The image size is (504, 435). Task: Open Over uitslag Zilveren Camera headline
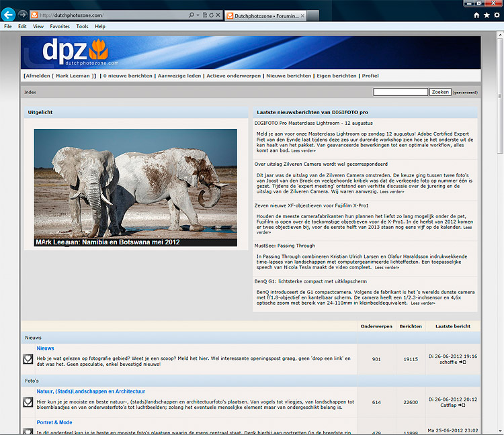point(321,164)
